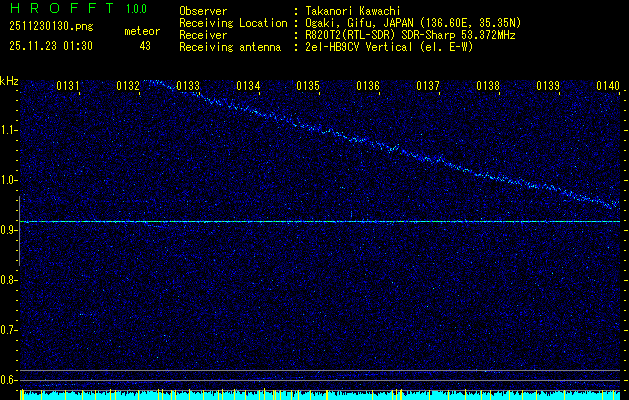Click the 1.1 frequency axis label
The image size is (629, 400).
pos(8,130)
